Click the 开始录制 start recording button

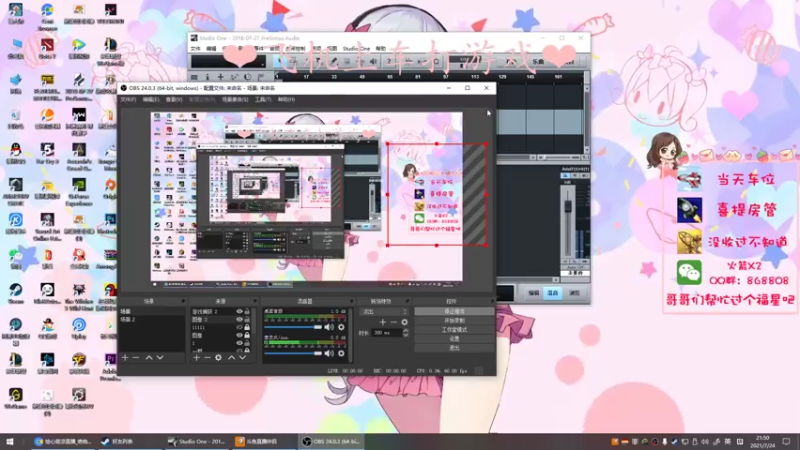coord(454,320)
